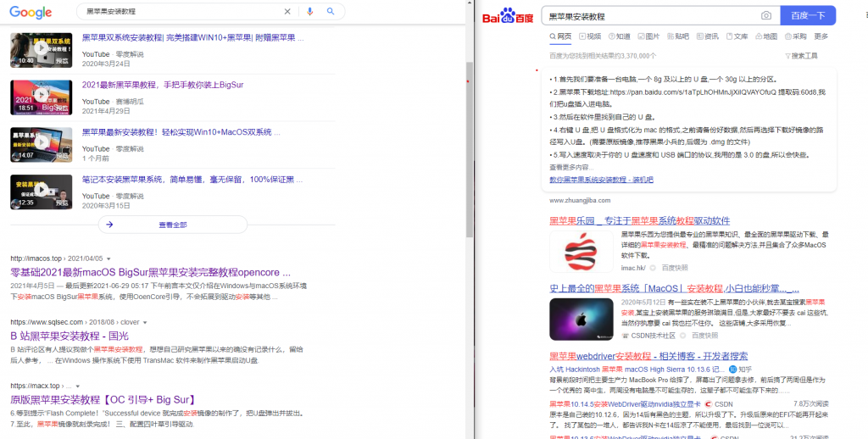This screenshot has width=868, height=439.
Task: Select Baidu 地图 tab
Action: 766,36
